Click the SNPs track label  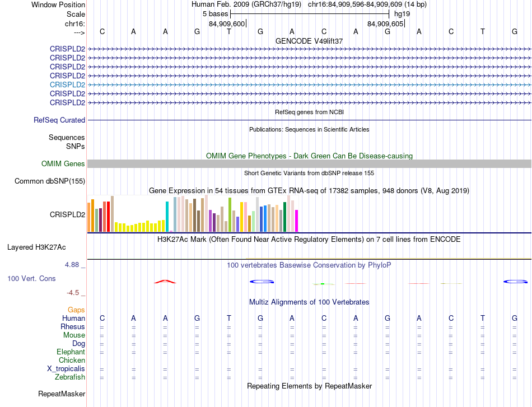76,146
